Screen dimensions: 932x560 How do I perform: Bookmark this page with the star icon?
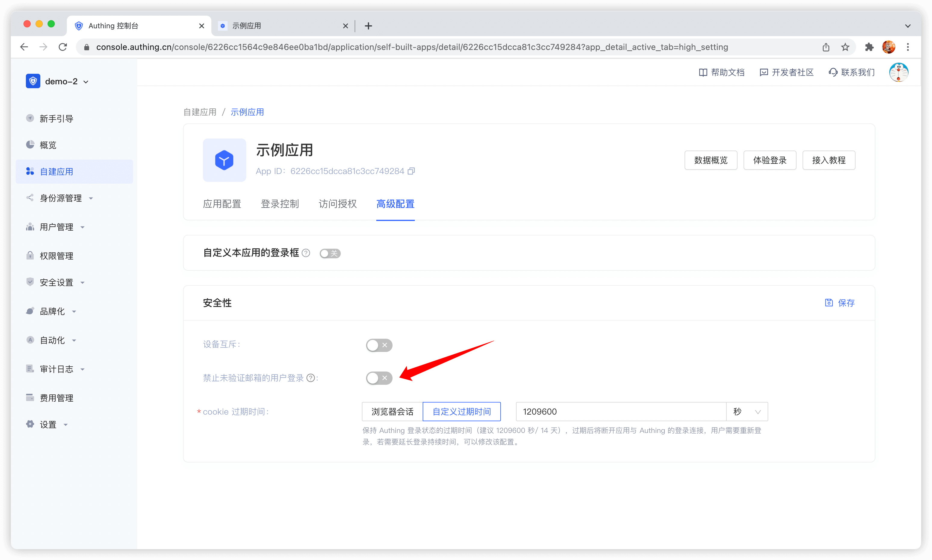[845, 47]
